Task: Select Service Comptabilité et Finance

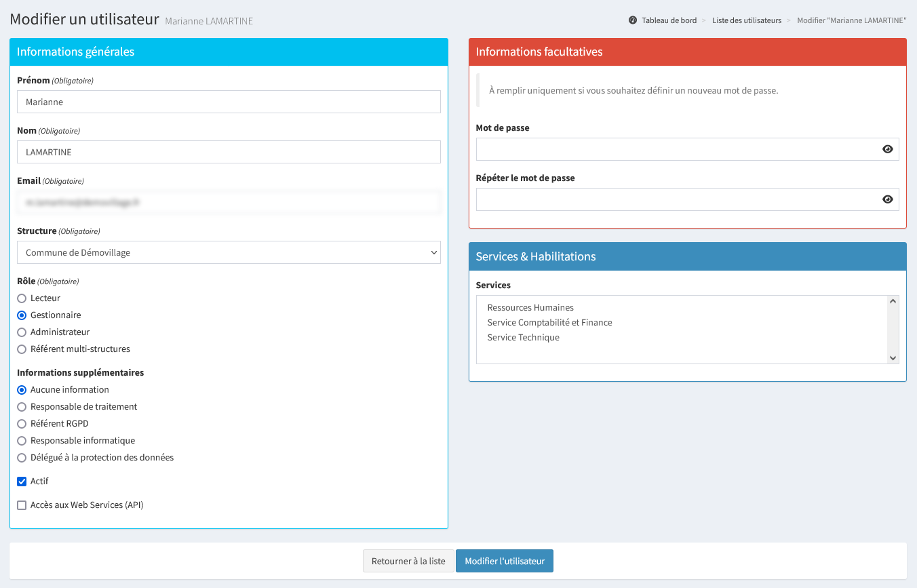Action: click(549, 323)
